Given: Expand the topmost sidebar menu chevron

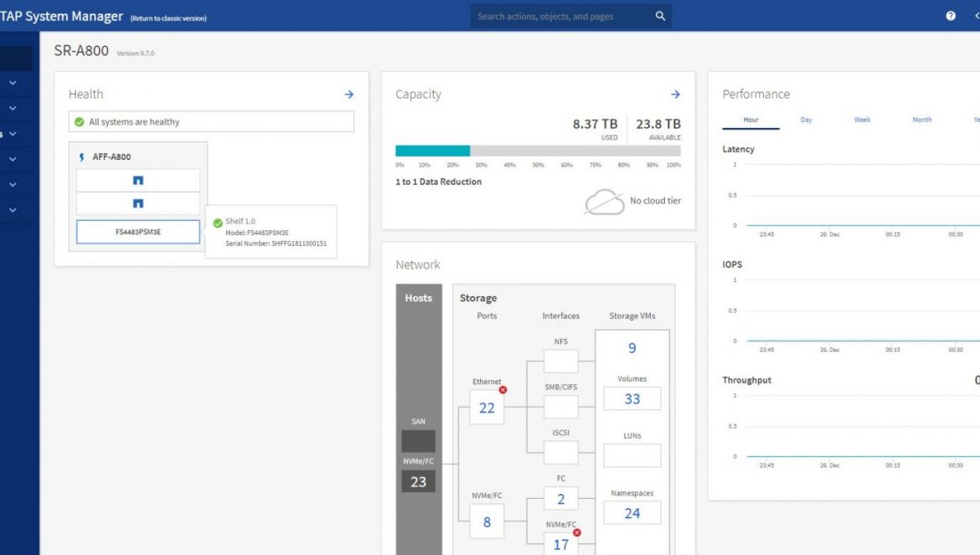Looking at the screenshot, I should [13, 83].
